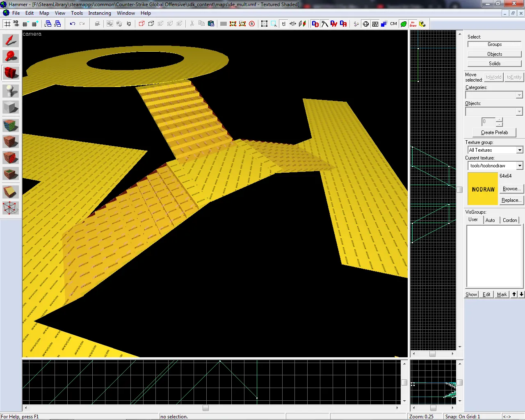This screenshot has height=420, width=525.
Task: Switch to the Auto VisGroups tab
Action: (x=490, y=220)
